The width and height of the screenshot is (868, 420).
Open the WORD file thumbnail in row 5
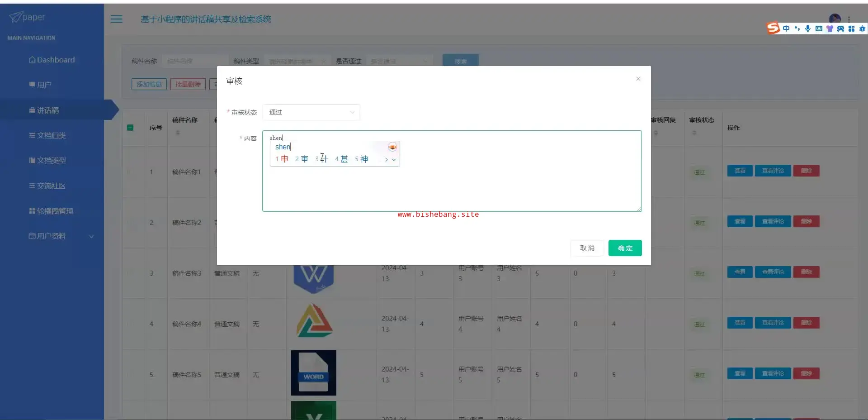click(x=314, y=373)
